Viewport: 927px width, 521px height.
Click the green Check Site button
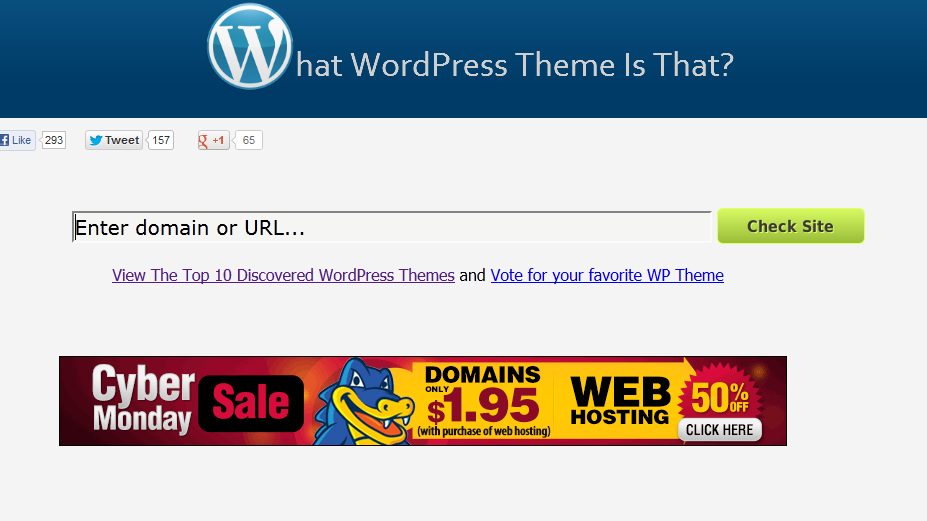[790, 226]
